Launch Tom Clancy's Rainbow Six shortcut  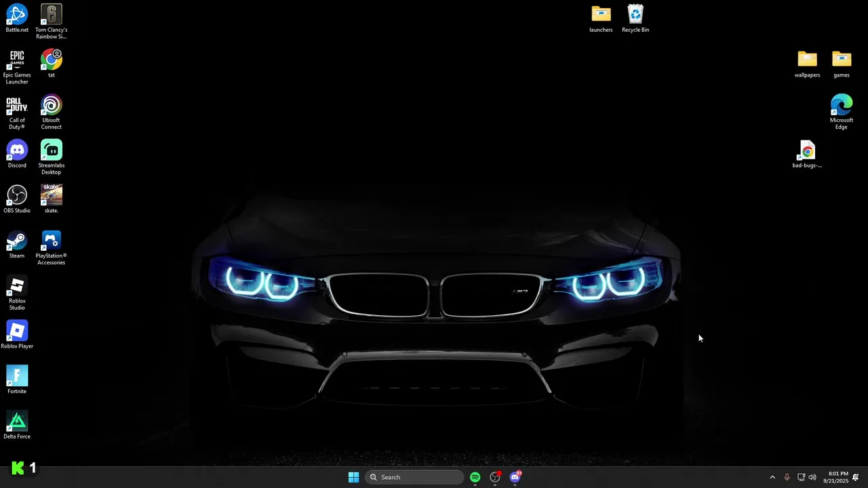point(52,22)
